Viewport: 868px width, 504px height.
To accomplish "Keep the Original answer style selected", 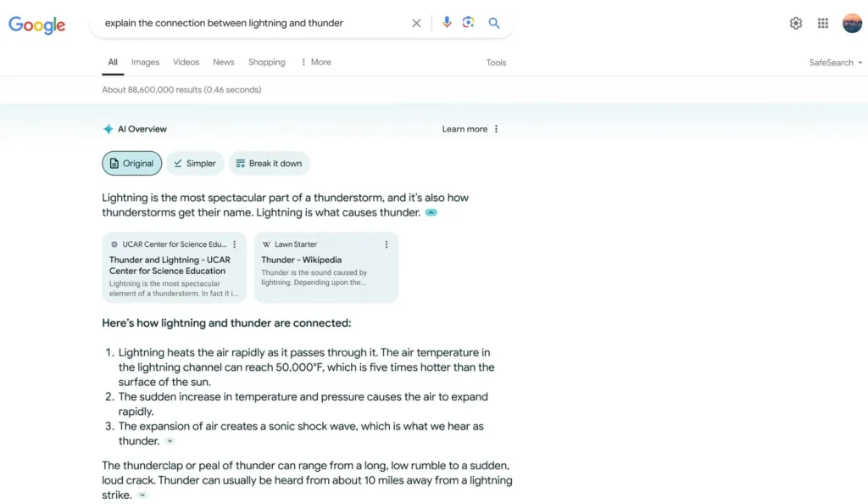I will 131,163.
